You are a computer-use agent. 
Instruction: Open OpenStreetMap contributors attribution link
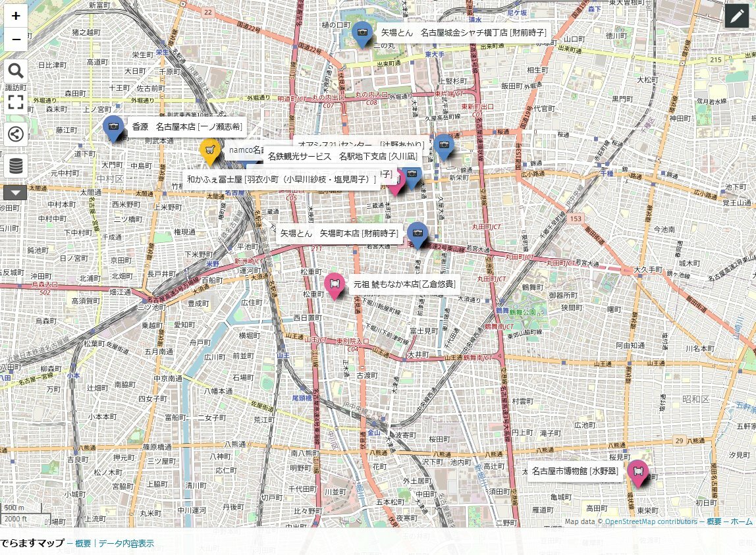coord(651,521)
